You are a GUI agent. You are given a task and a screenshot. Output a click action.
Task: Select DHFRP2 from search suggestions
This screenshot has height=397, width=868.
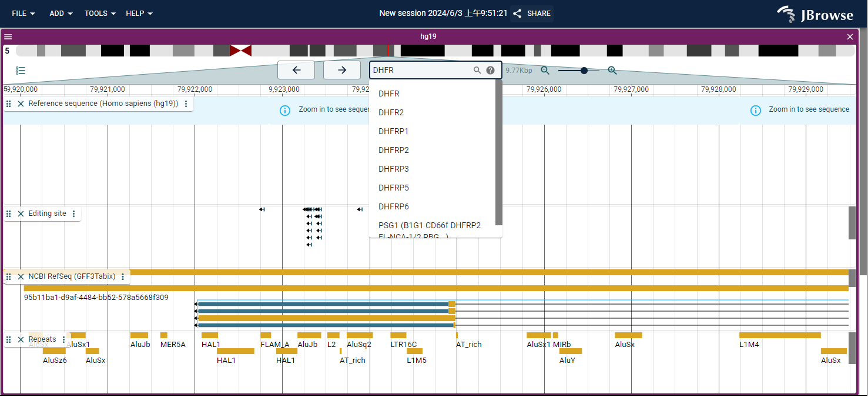tap(433, 150)
